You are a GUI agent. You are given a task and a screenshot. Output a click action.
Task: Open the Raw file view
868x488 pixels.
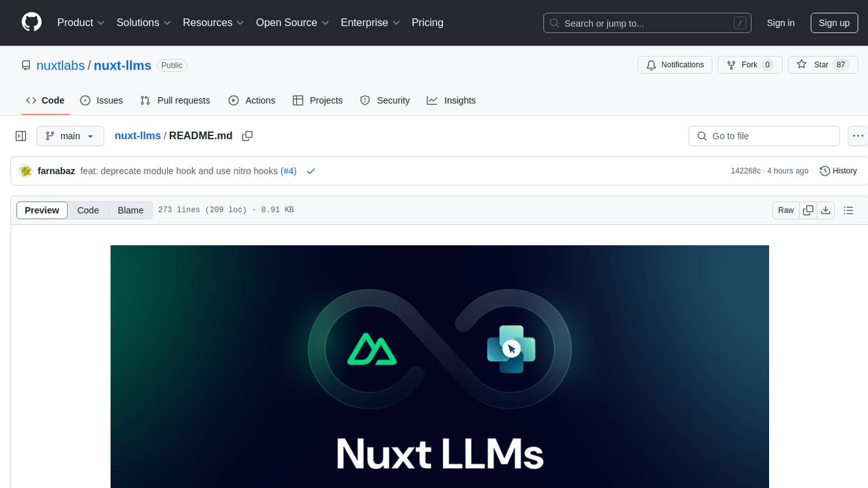click(x=786, y=210)
